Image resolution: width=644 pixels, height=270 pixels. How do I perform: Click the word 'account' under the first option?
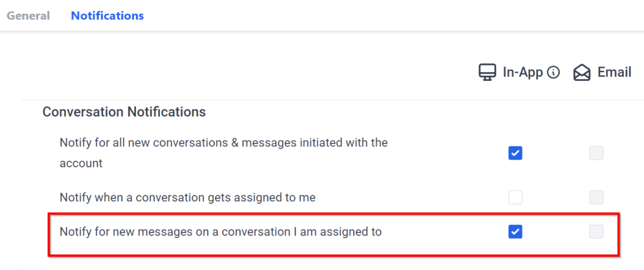80,163
